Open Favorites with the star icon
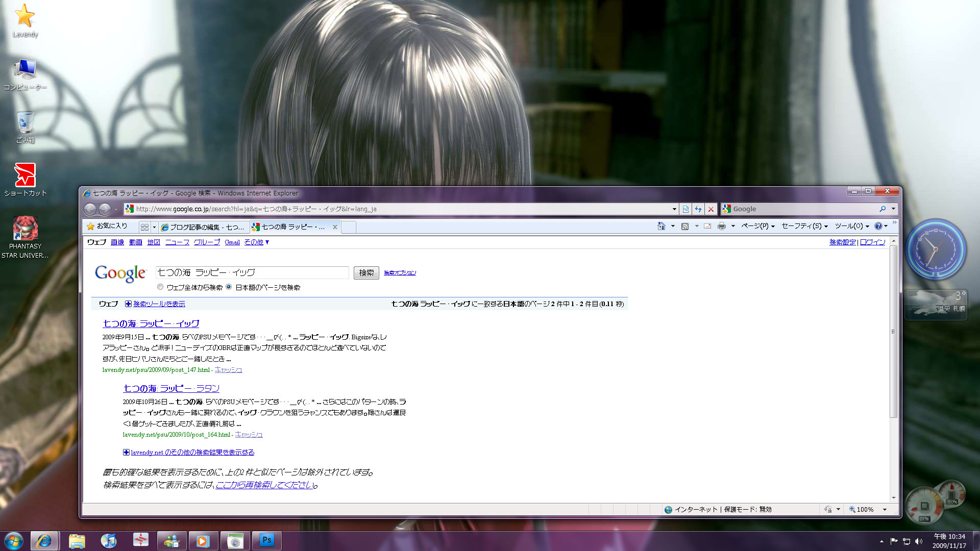The height and width of the screenshot is (551, 980). click(107, 226)
